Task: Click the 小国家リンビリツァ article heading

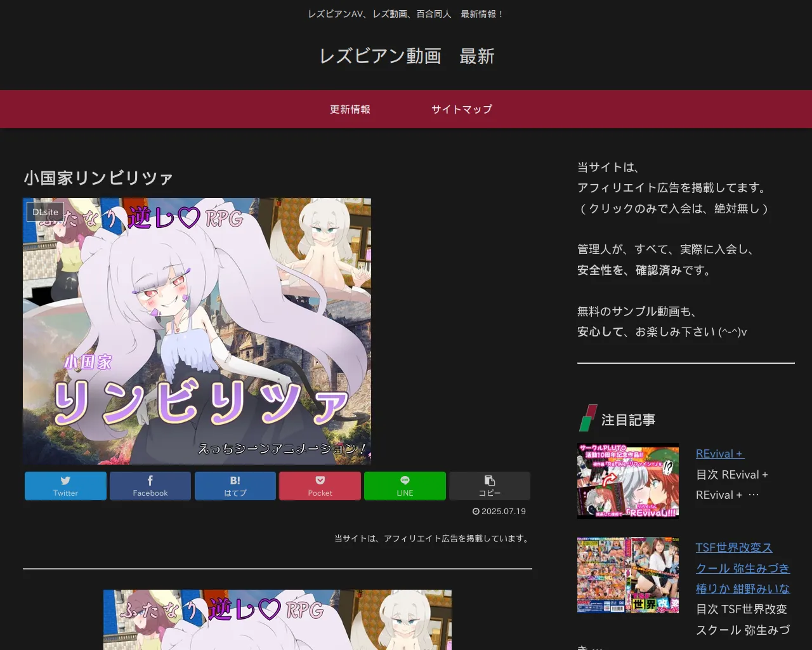Action: [x=98, y=178]
